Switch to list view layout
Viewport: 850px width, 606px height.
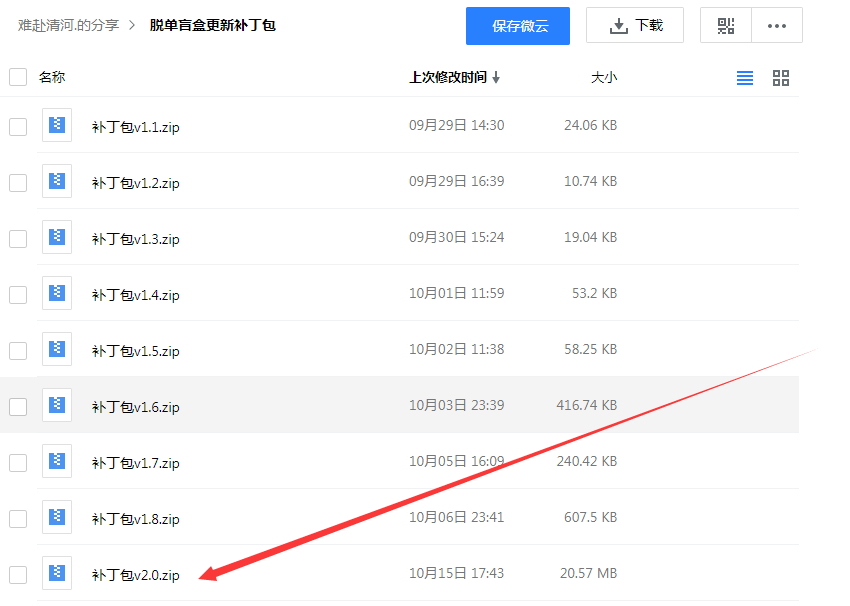point(745,78)
